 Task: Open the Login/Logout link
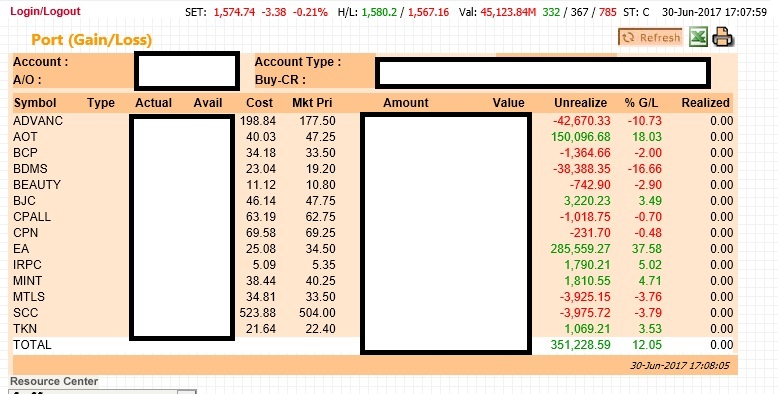pyautogui.click(x=45, y=11)
